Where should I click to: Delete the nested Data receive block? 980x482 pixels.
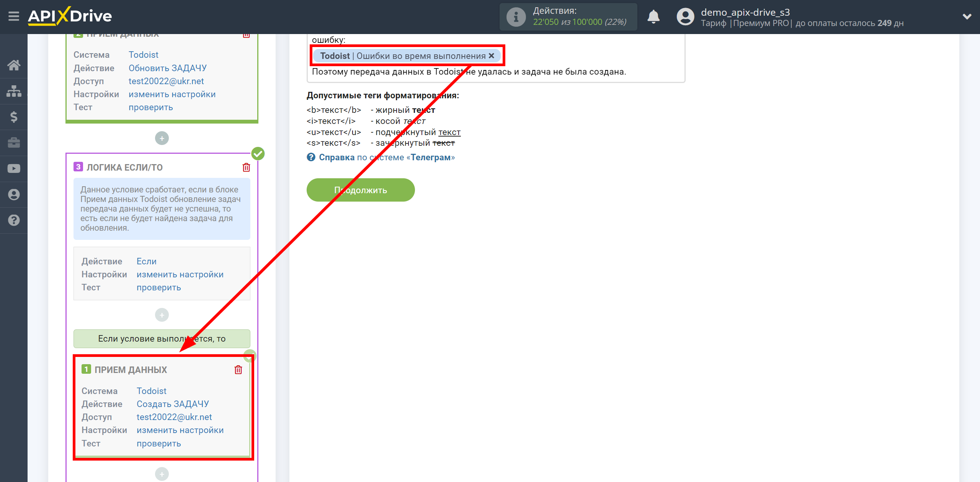(238, 370)
